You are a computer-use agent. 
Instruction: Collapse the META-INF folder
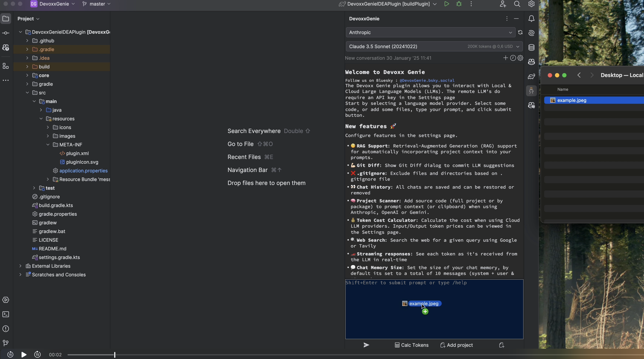point(48,145)
